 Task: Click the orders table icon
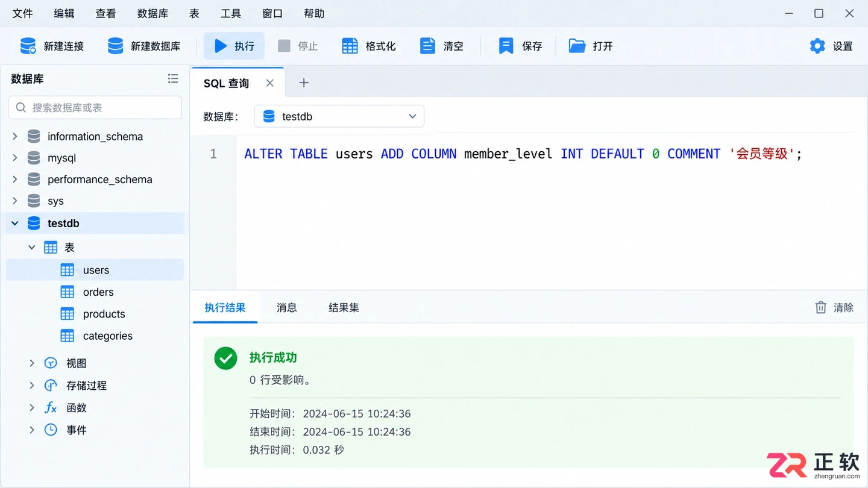pyautogui.click(x=68, y=292)
